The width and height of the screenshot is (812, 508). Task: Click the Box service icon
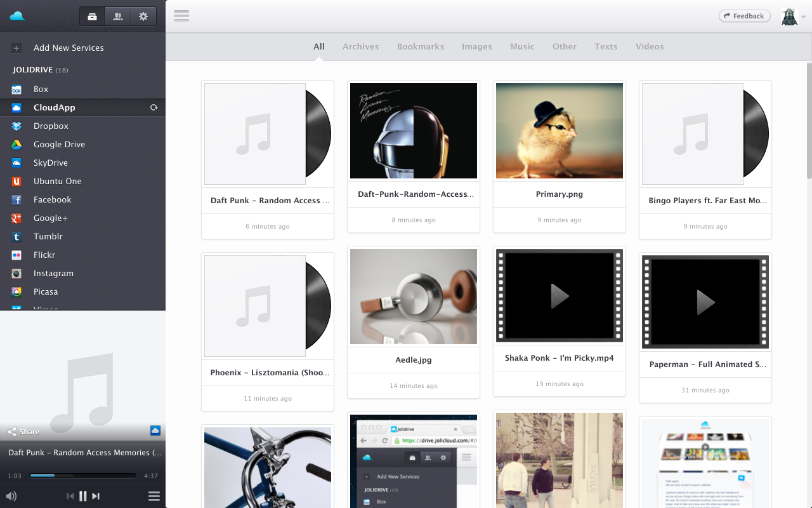17,90
